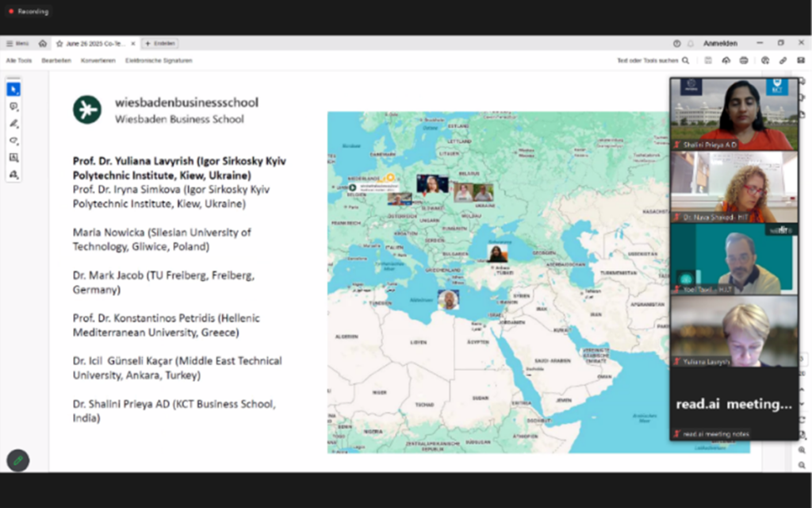Select Shalini Prieya's video thumbnail
The height and width of the screenshot is (508, 812).
click(733, 114)
